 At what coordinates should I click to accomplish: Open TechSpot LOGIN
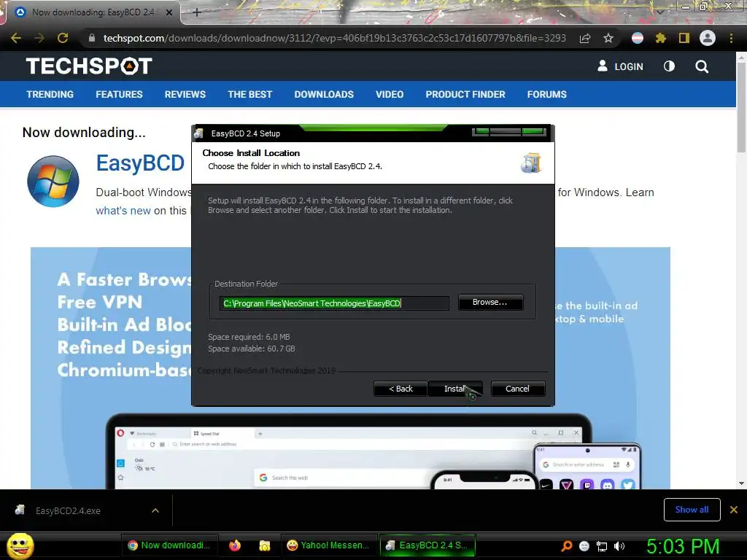pyautogui.click(x=620, y=66)
